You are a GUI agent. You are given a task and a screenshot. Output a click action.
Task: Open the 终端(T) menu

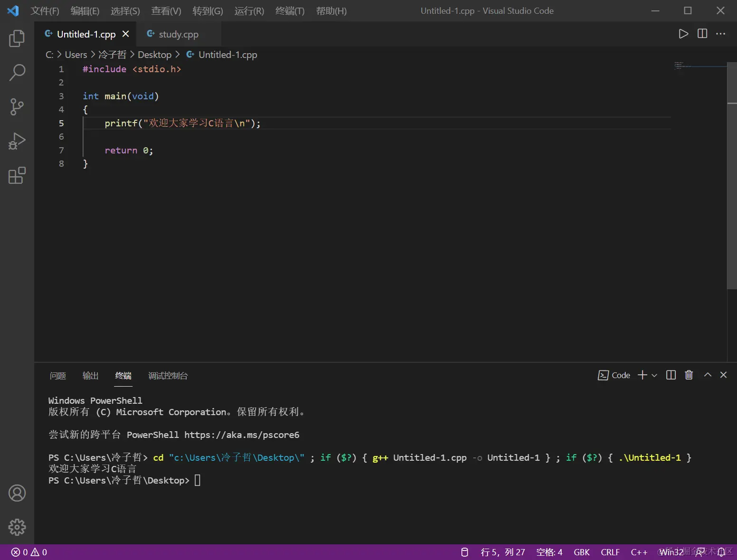(290, 11)
